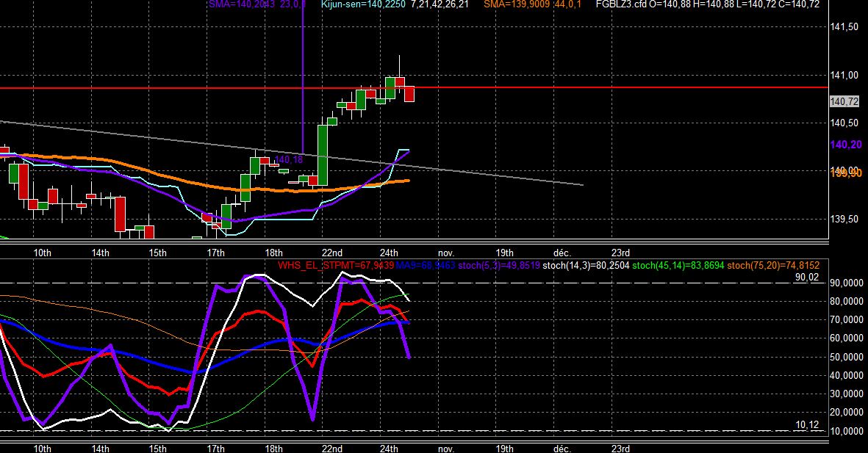The width and height of the screenshot is (868, 453).
Task: Click the purple 140,18 annotation on chart
Action: [288, 160]
